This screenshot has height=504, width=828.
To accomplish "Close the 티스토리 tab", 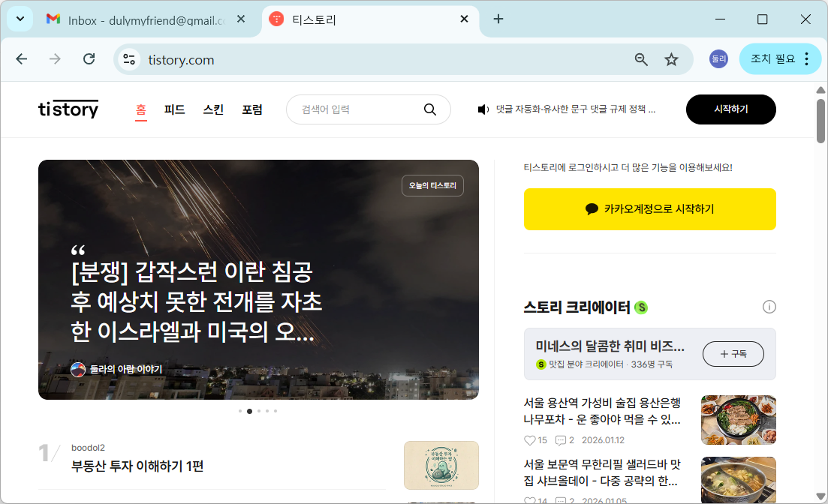I will tap(464, 19).
